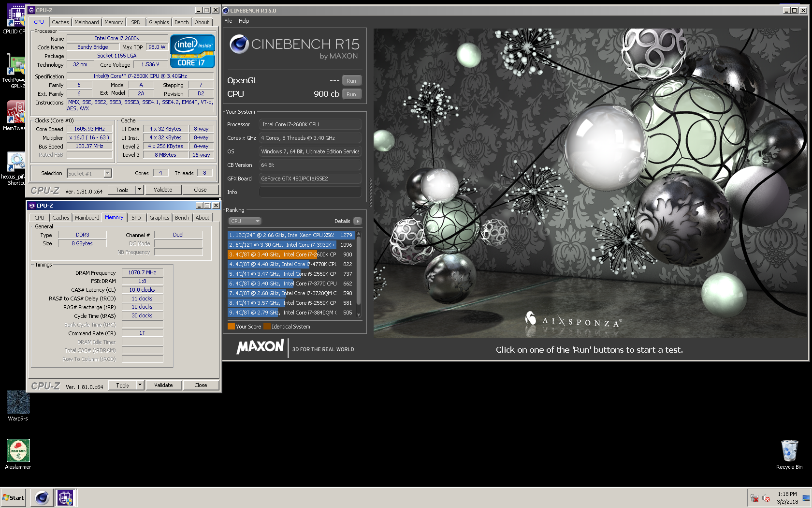Open the Start menu
Viewport: 812px width, 508px height.
[14, 497]
